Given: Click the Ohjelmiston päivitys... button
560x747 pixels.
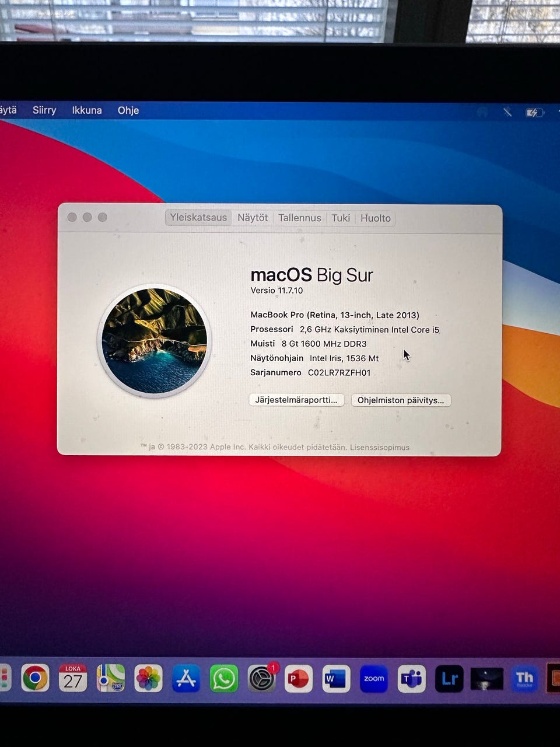Looking at the screenshot, I should (x=401, y=400).
